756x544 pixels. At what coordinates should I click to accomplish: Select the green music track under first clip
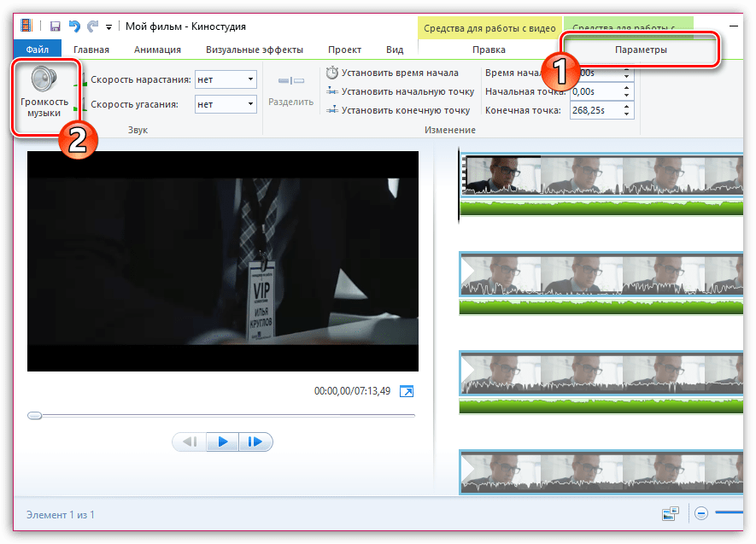pos(601,208)
